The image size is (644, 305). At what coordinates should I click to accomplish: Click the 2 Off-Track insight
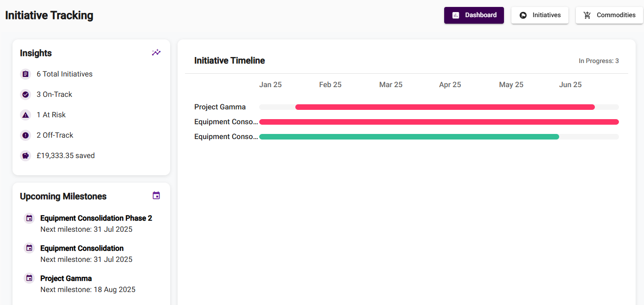tap(55, 135)
